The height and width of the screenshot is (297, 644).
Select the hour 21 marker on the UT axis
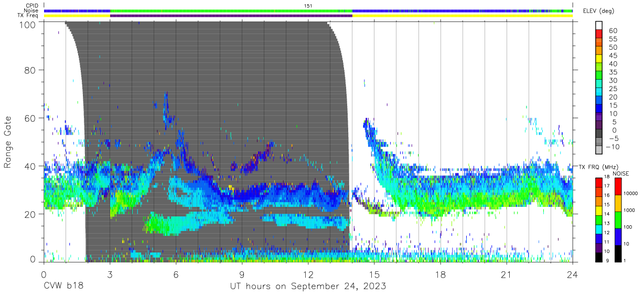[x=507, y=274]
